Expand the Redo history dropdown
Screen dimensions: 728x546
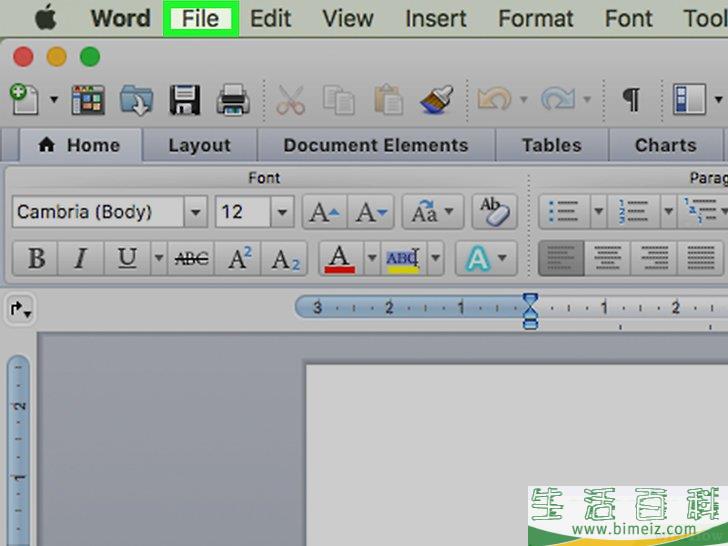(587, 99)
